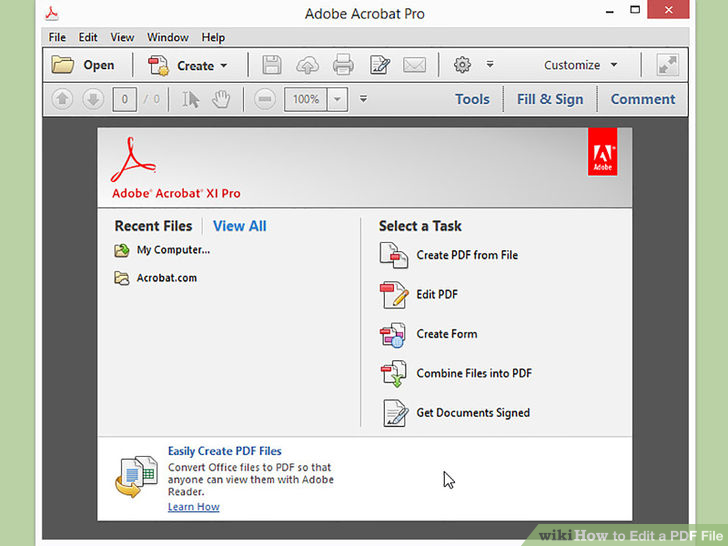Click Acrobat.com in Recent Files

coord(167,278)
